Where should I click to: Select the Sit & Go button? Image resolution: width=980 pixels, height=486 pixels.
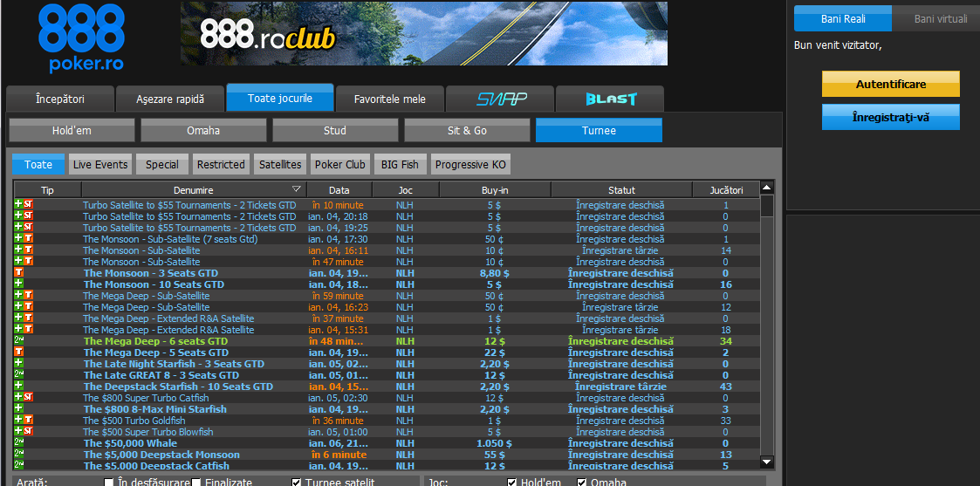pos(467,131)
